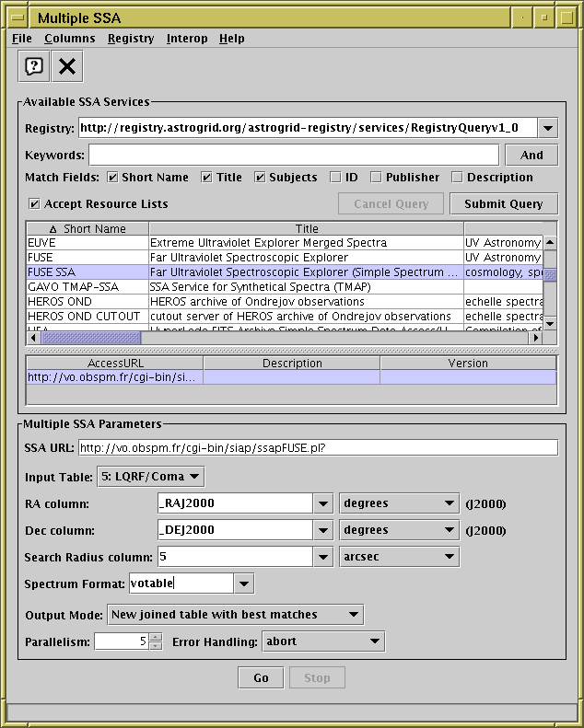Screen dimensions: 584x728
Task: Toggle the And keyword combiner button
Action: (x=531, y=155)
